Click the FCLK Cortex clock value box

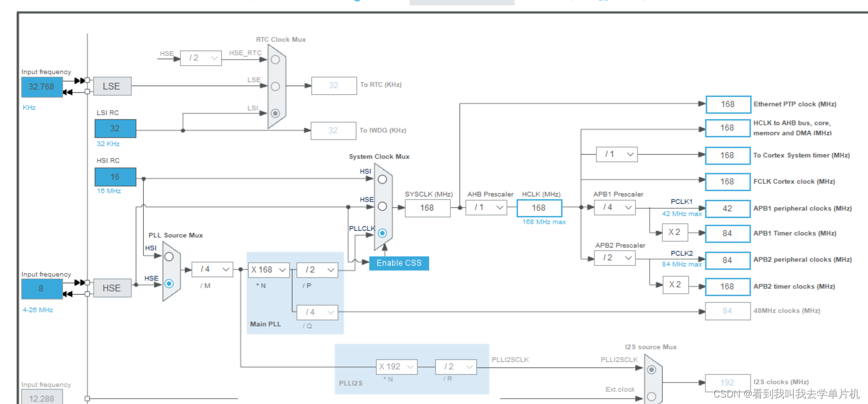point(728,182)
